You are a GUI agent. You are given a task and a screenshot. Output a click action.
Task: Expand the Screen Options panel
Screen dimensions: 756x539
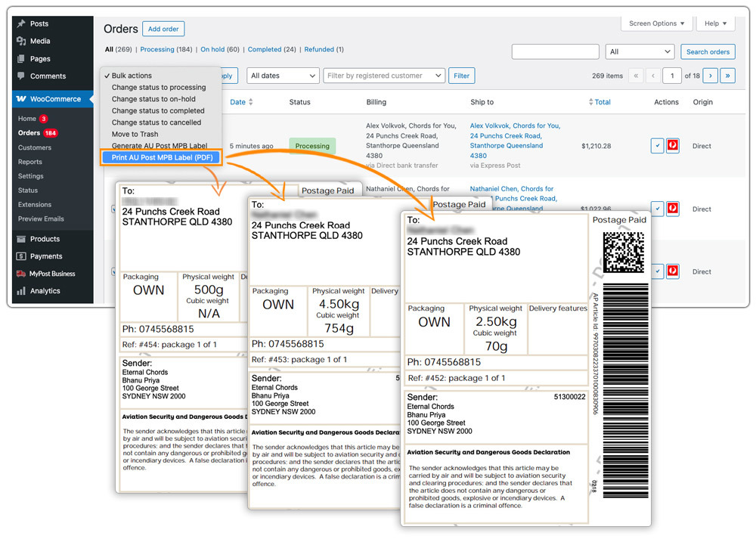point(656,23)
